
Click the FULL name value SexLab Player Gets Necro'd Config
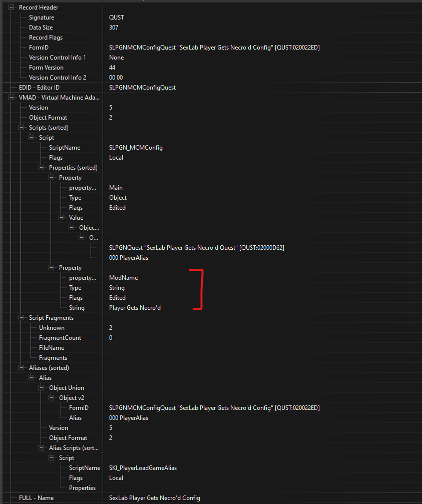pos(155,498)
